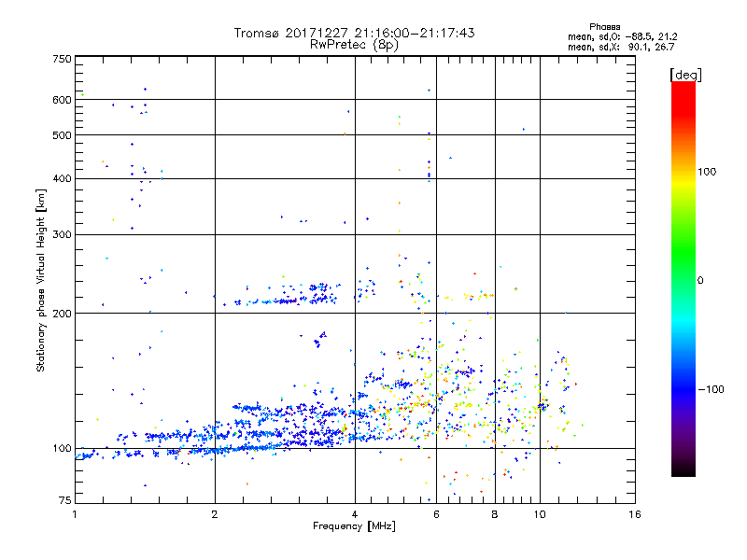Click the 'mean, sd,O: -88.5, 21.2' statistic
Screen dimensions: 747x560
click(x=623, y=36)
